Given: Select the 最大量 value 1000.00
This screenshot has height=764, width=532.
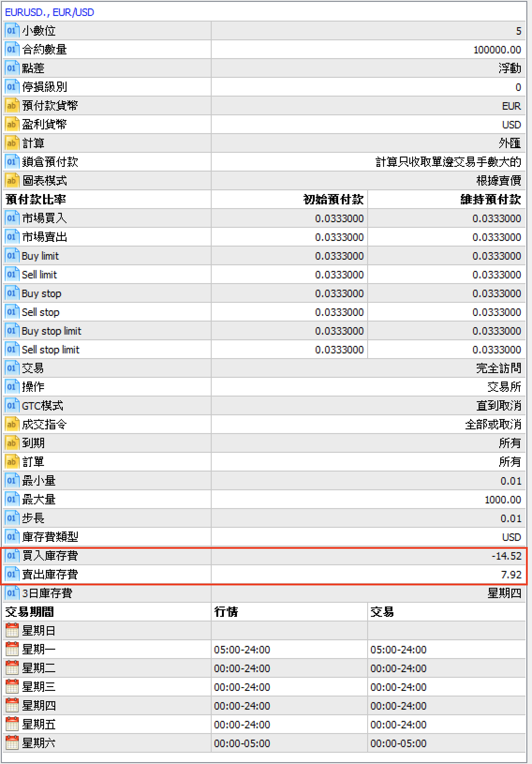Looking at the screenshot, I should pos(502,500).
